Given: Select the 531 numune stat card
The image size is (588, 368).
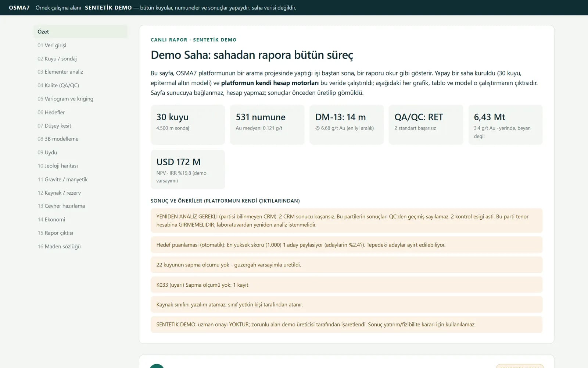Looking at the screenshot, I should click(267, 125).
